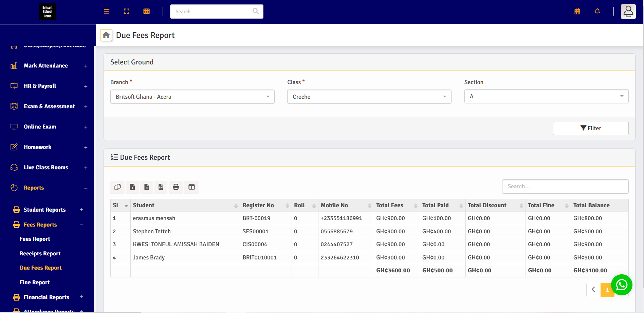The image size is (644, 313).
Task: Click the Live Class Rooms headset icon
Action: [x=14, y=168]
